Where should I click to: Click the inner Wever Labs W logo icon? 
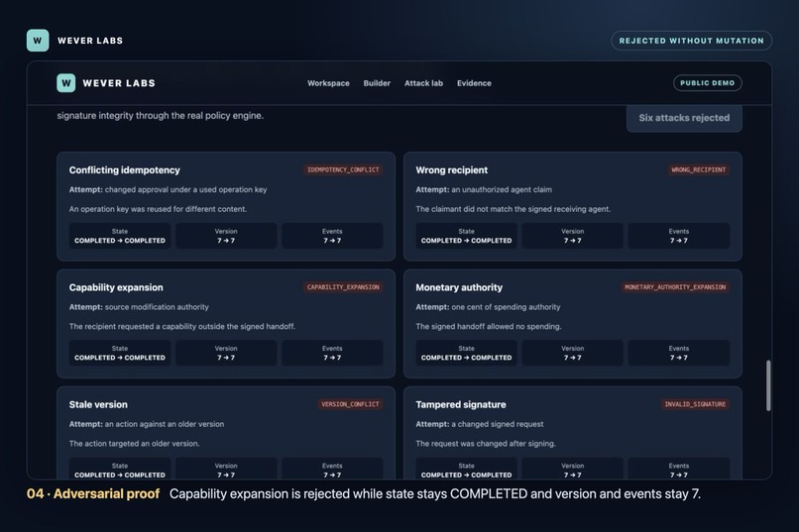coord(66,83)
